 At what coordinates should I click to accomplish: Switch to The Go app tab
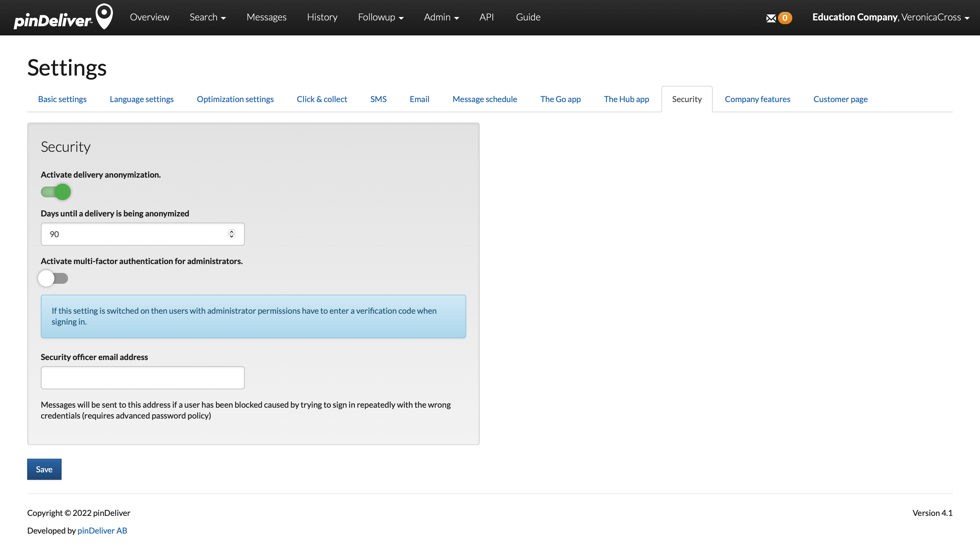pyautogui.click(x=560, y=99)
